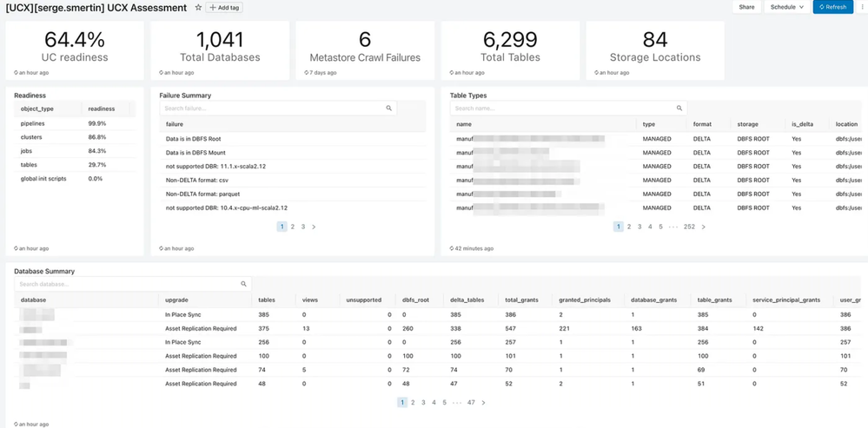
Task: Click next page arrow in Failure Summary
Action: coord(314,227)
